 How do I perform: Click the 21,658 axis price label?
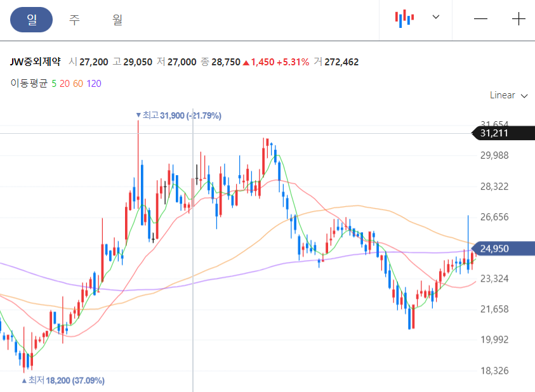(x=494, y=309)
